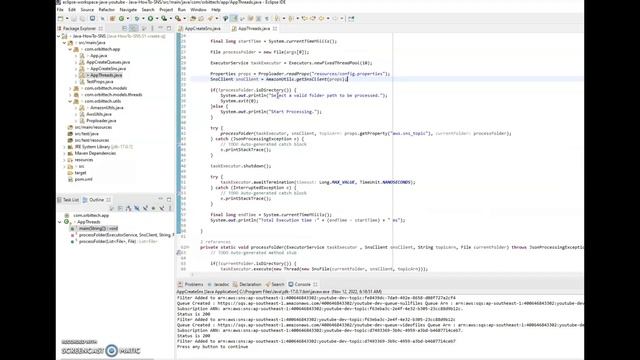Select AmazonUtils.java in Package Explorer
The height and width of the screenshot is (360, 640).
pyautogui.click(x=107, y=108)
